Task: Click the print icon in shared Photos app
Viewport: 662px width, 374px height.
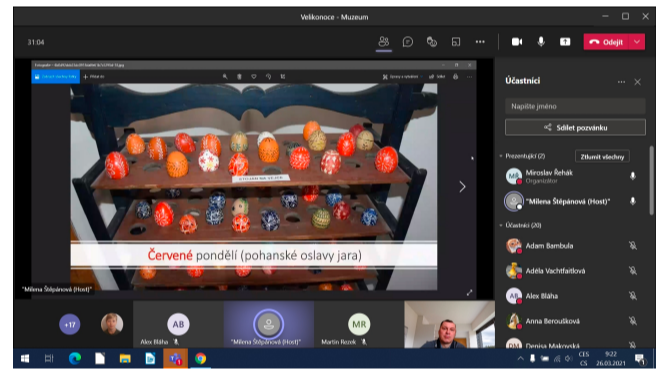Action: click(455, 77)
